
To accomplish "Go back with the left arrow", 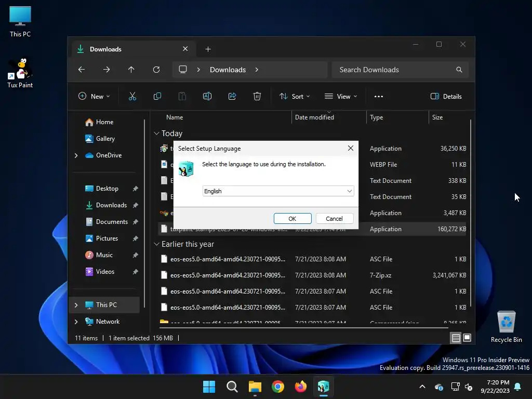I will [x=82, y=70].
